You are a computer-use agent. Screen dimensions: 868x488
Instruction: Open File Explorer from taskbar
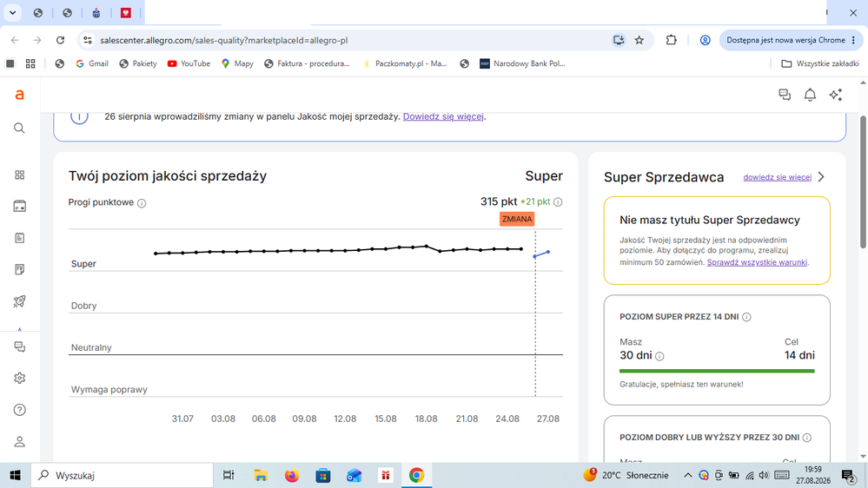pyautogui.click(x=260, y=475)
